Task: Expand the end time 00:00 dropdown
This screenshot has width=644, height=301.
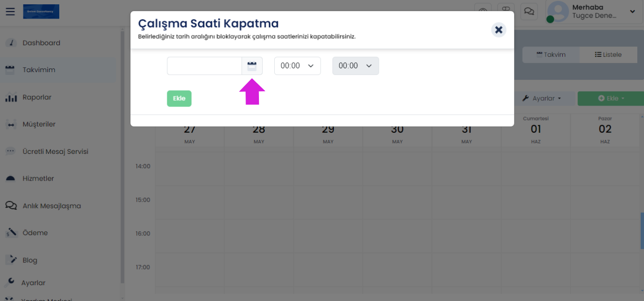Action: tap(355, 66)
